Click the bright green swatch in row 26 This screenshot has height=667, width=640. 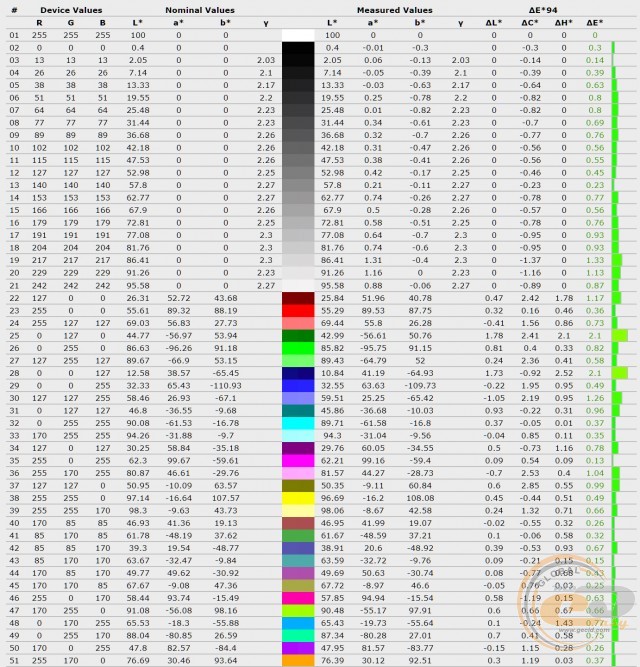[298, 348]
